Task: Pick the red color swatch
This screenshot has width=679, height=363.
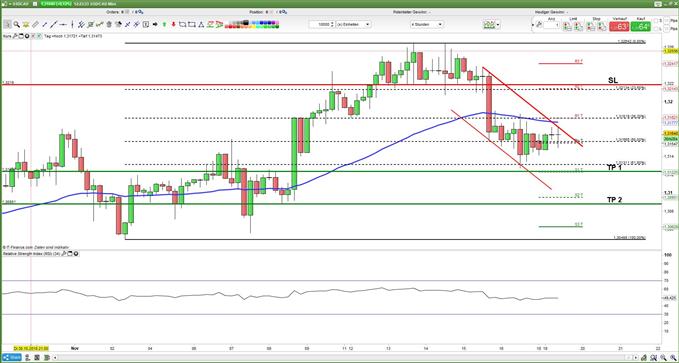Action: 230,27
